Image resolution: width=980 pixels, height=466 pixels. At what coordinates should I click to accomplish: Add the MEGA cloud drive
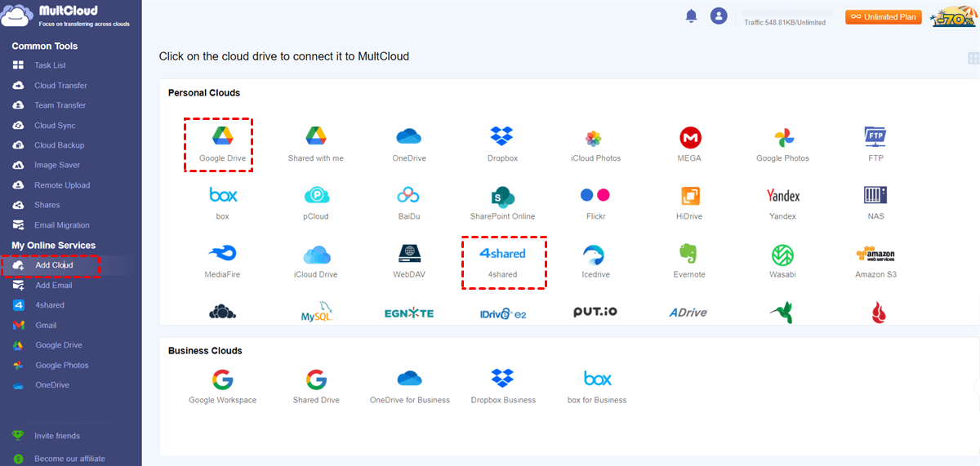pyautogui.click(x=689, y=144)
